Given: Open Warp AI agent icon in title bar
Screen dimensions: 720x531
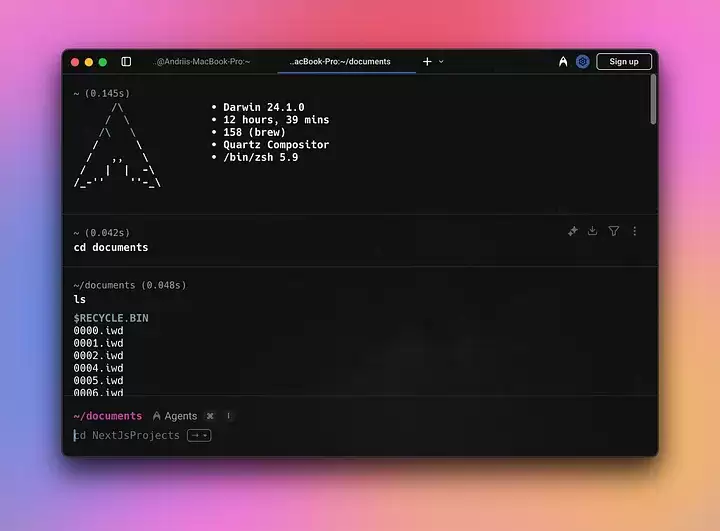Looking at the screenshot, I should point(563,62).
